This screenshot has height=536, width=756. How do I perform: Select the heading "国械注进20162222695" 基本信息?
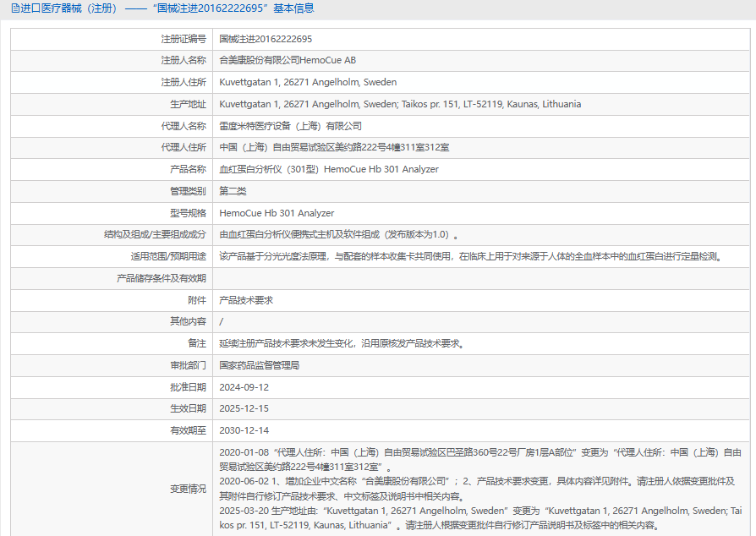[x=235, y=8]
